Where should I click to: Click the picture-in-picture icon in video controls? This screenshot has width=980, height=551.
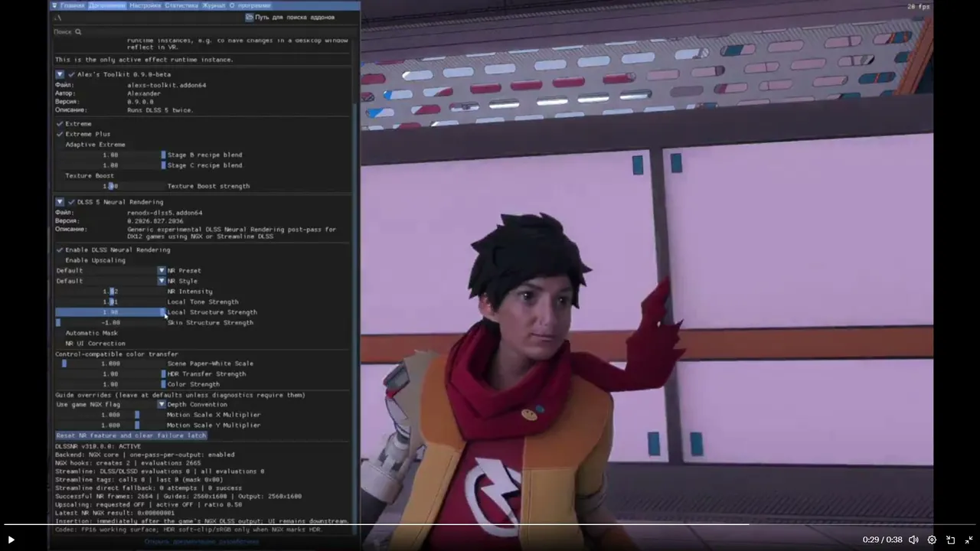tap(951, 540)
